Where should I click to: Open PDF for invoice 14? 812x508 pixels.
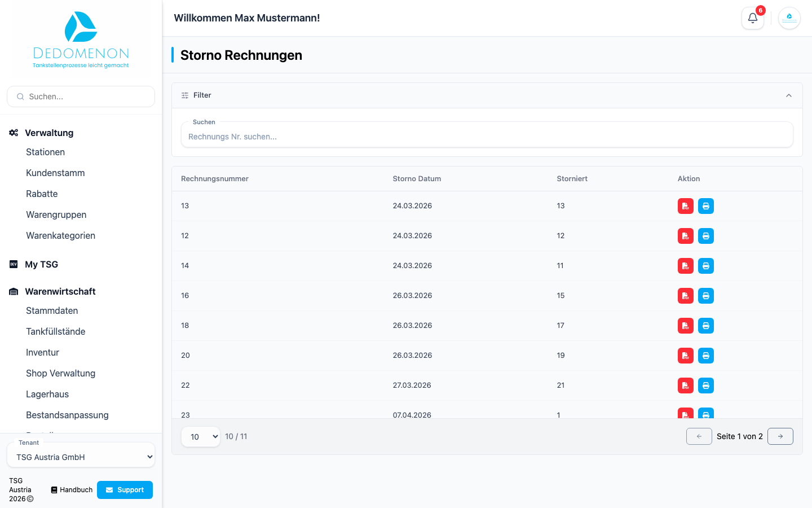(x=686, y=266)
